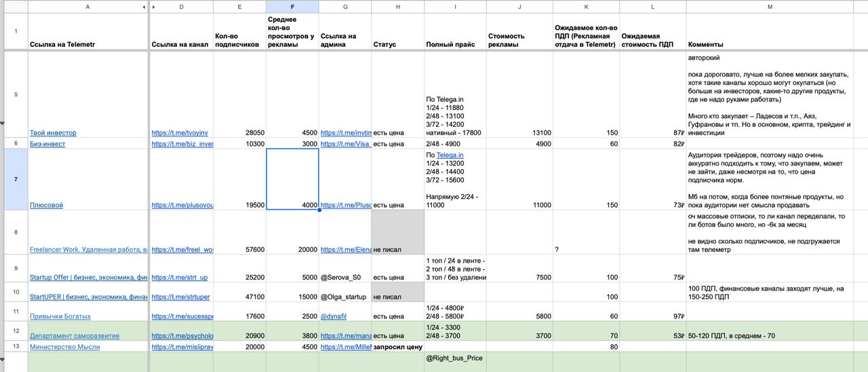Select row 7 header

(x=16, y=179)
